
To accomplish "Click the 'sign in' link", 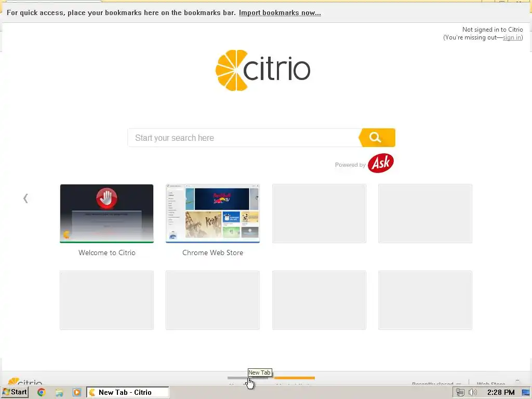I will pos(512,37).
